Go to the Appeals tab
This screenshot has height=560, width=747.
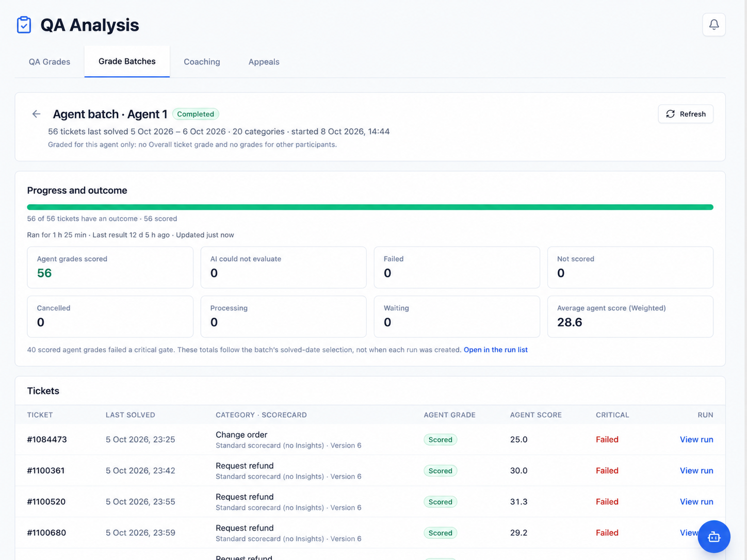pyautogui.click(x=264, y=62)
